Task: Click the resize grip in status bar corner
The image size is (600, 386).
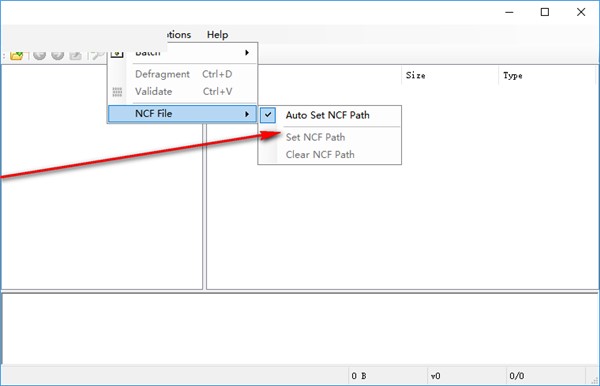Action: point(594,380)
